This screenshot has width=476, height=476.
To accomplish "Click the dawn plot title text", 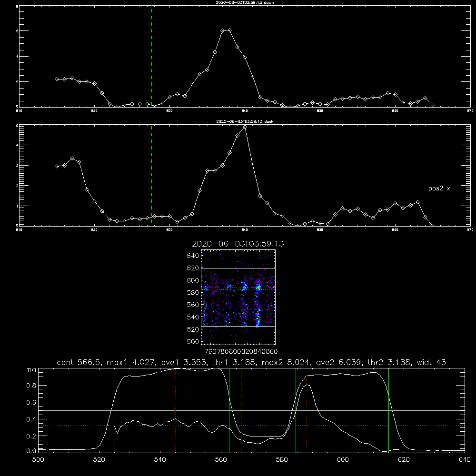I will (245, 2).
